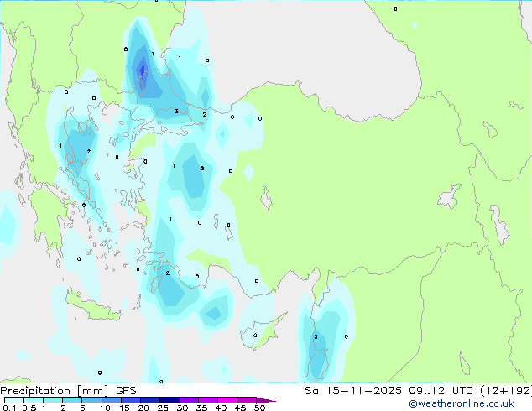The image size is (532, 411).
Task: Pick the legend swatch between 20 and 25
Action: [x=150, y=400]
